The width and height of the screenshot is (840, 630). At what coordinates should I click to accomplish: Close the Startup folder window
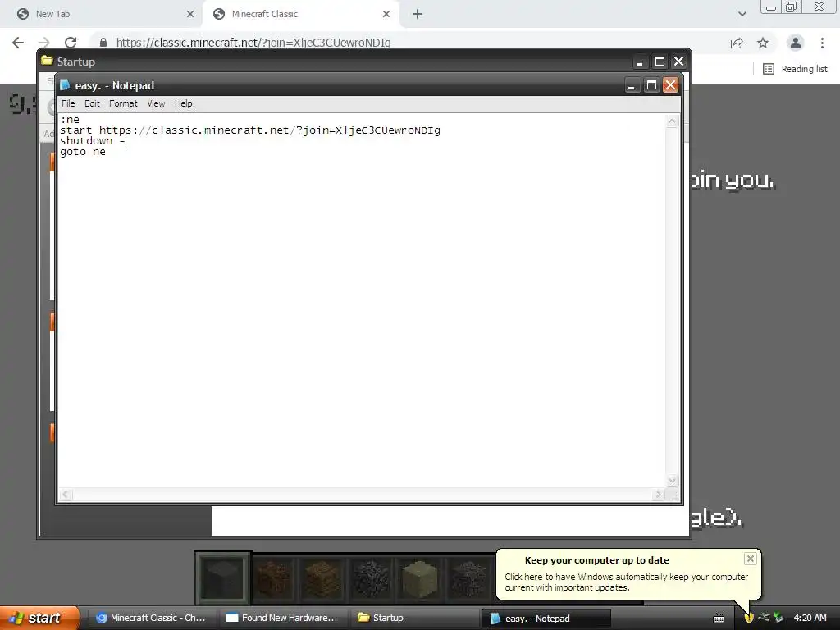(678, 62)
